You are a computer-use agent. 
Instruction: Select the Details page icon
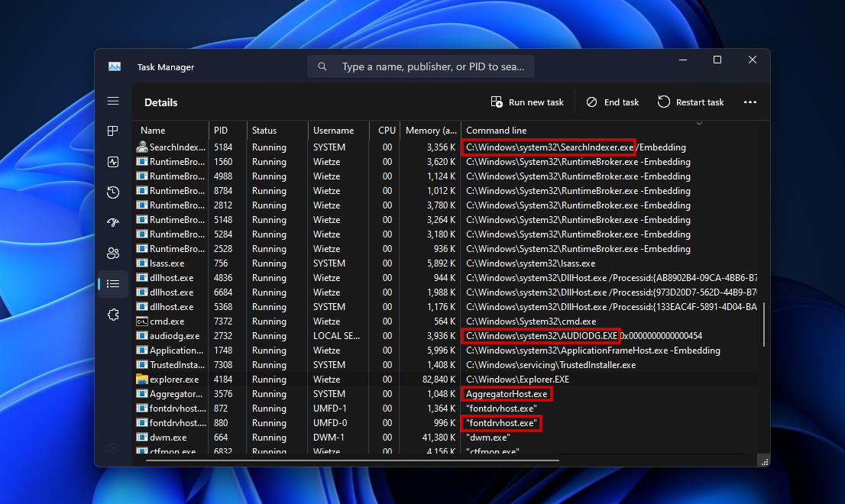[x=113, y=284]
